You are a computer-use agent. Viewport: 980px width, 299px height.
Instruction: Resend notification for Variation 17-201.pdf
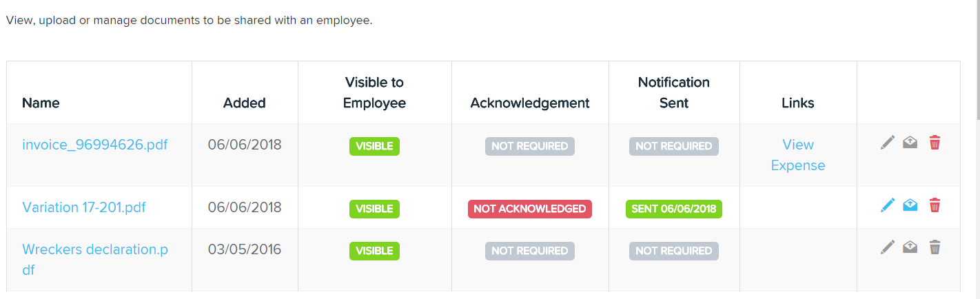point(910,205)
